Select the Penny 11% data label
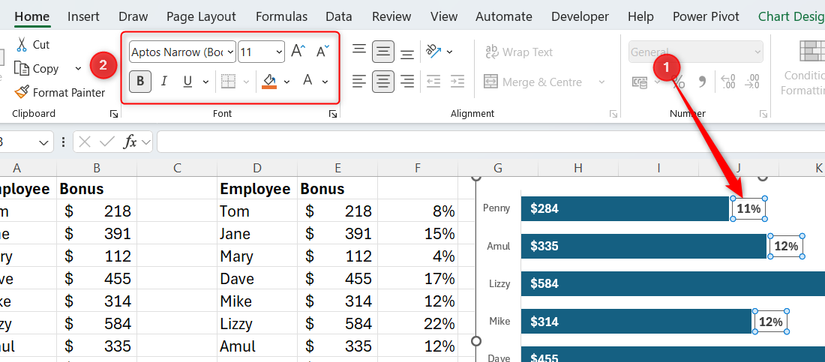Viewport: 825px width, 362px height. coord(749,208)
